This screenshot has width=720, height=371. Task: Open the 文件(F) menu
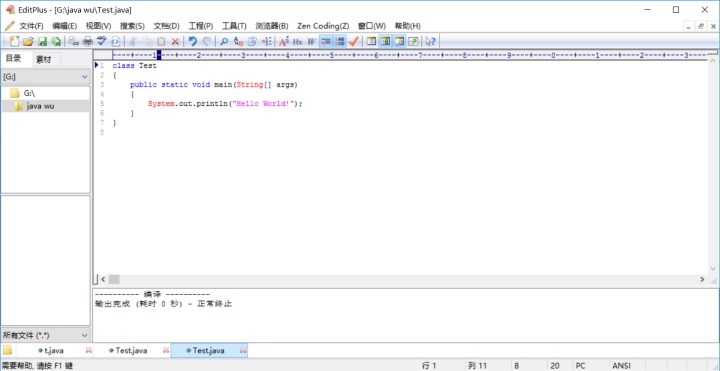coord(31,26)
